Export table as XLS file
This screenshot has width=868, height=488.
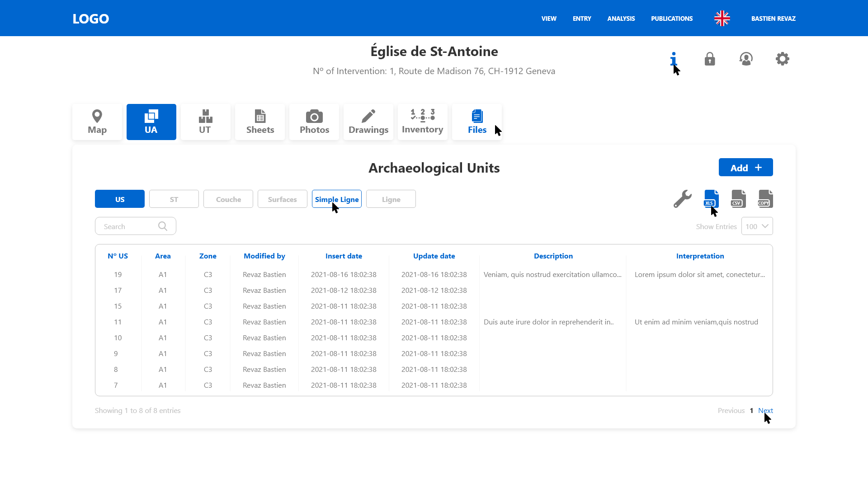click(x=711, y=199)
